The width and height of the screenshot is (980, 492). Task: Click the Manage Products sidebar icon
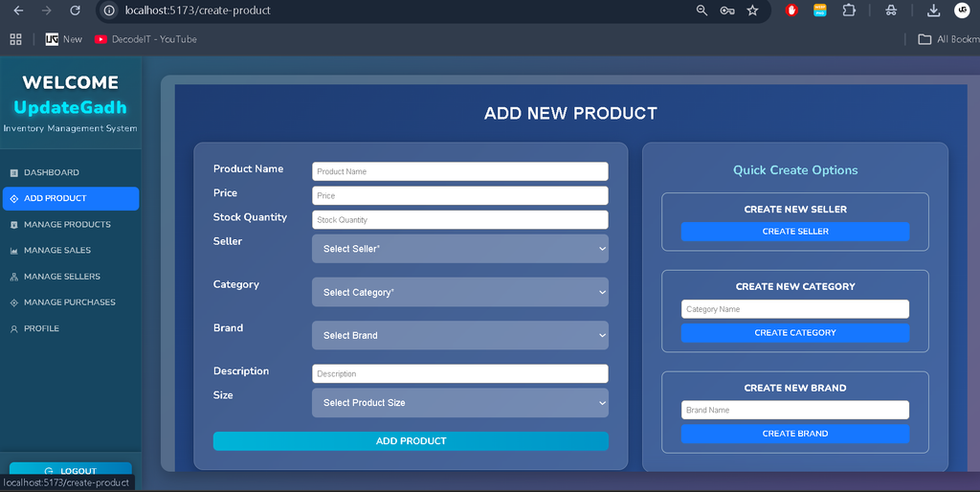point(13,224)
